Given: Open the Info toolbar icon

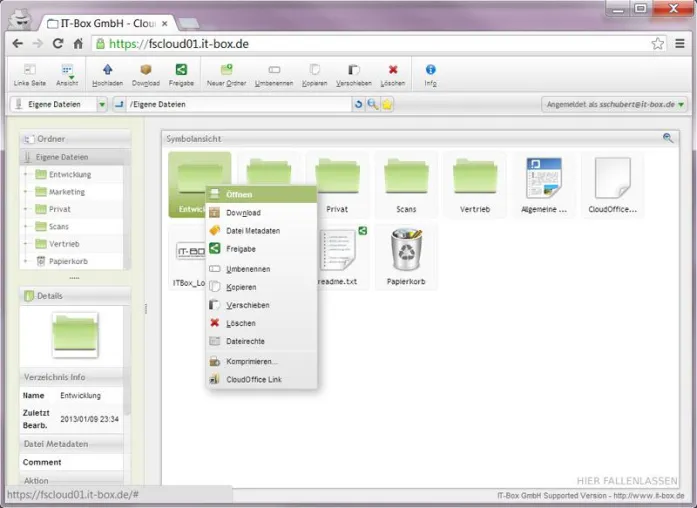Looking at the screenshot, I should (430, 75).
